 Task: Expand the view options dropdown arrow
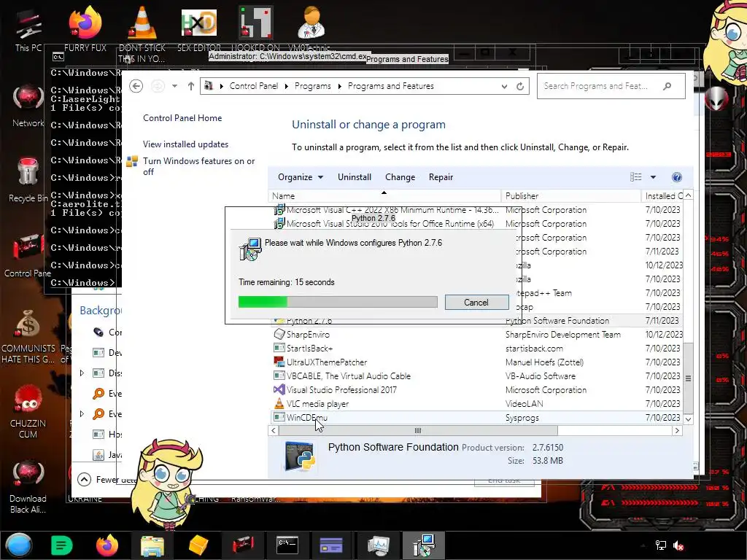coord(653,177)
